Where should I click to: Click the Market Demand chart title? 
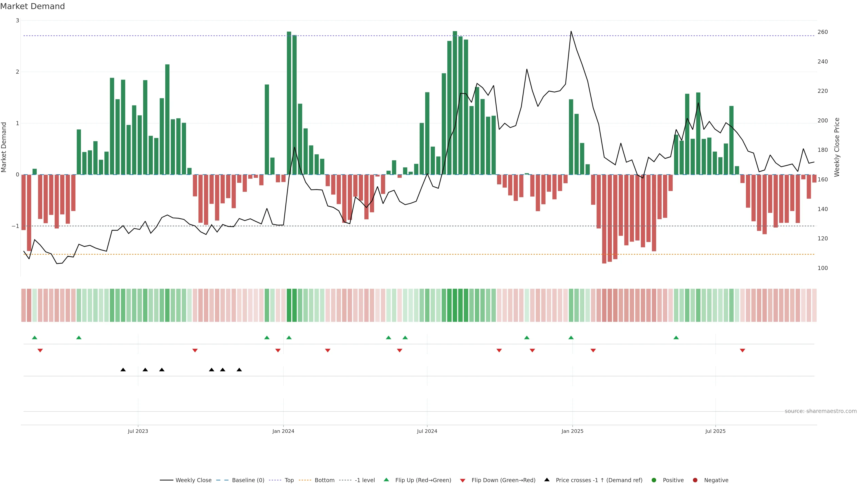pyautogui.click(x=32, y=6)
